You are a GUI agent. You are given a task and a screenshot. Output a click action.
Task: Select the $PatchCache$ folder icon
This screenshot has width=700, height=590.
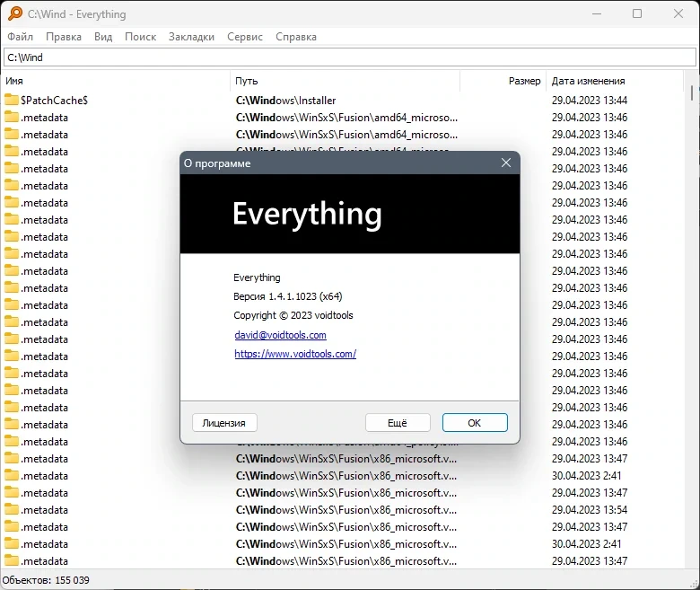pos(12,100)
